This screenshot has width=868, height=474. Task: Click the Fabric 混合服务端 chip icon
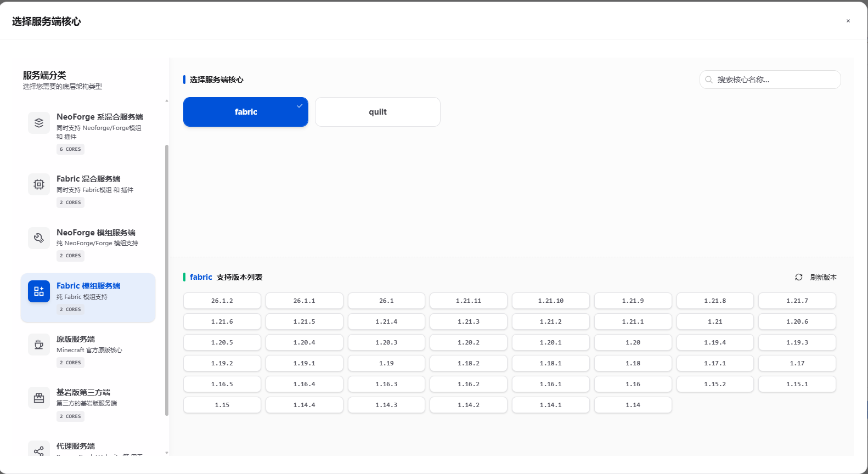click(x=39, y=184)
